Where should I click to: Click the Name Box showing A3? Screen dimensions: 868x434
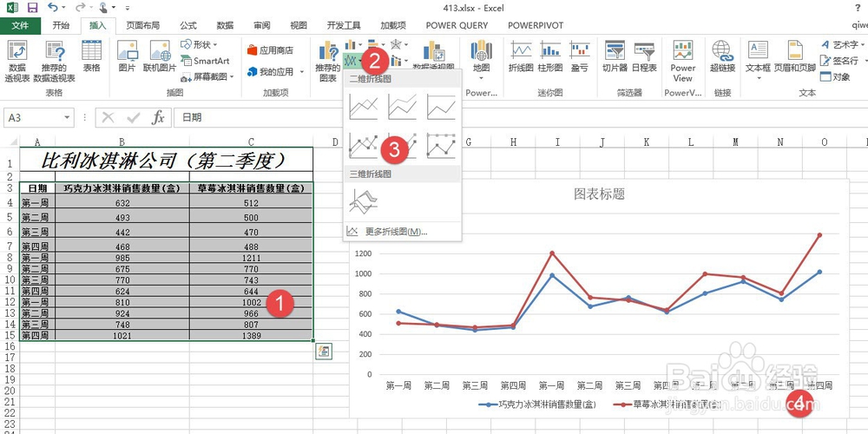point(32,117)
